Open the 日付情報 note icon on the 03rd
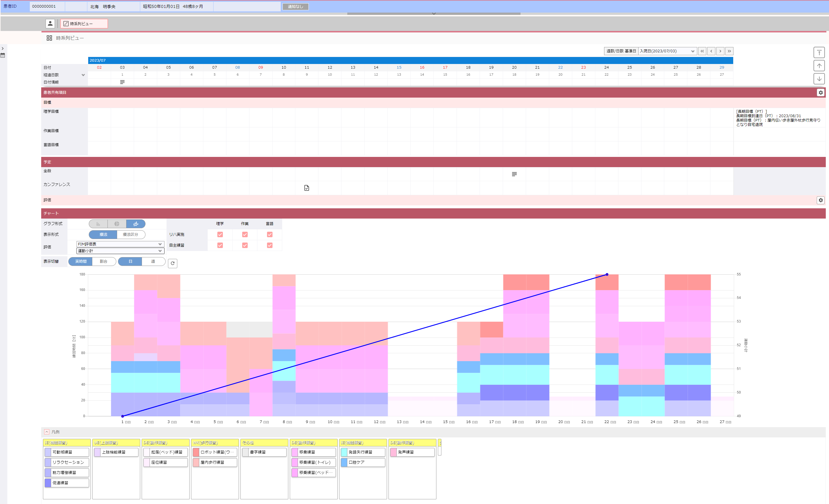This screenshot has height=504, width=829. point(122,82)
